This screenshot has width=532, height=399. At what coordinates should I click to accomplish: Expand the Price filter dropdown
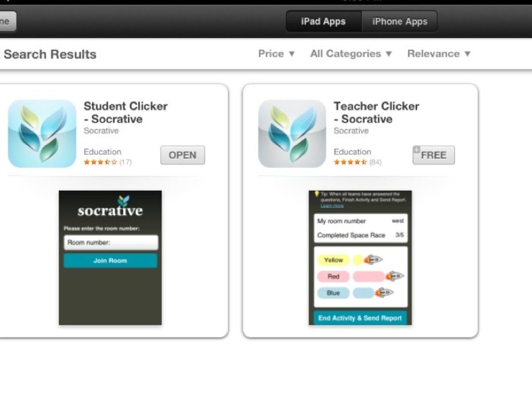click(x=276, y=54)
